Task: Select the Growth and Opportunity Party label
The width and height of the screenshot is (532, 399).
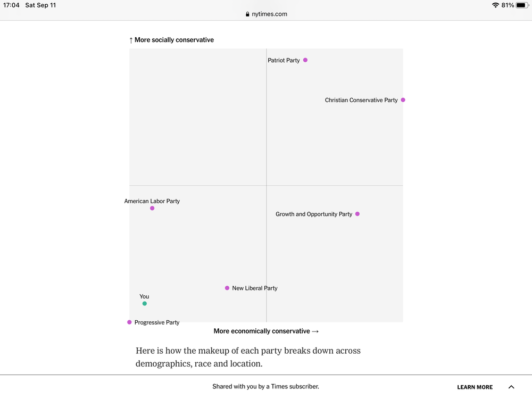Action: tap(314, 214)
